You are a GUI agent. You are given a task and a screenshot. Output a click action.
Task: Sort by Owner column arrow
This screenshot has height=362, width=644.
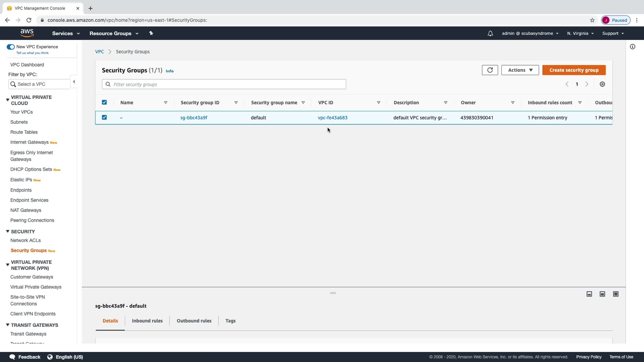coord(513,103)
